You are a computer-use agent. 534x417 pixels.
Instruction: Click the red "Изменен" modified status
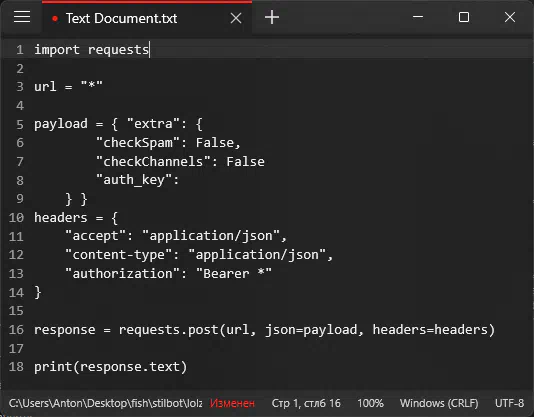tap(232, 403)
